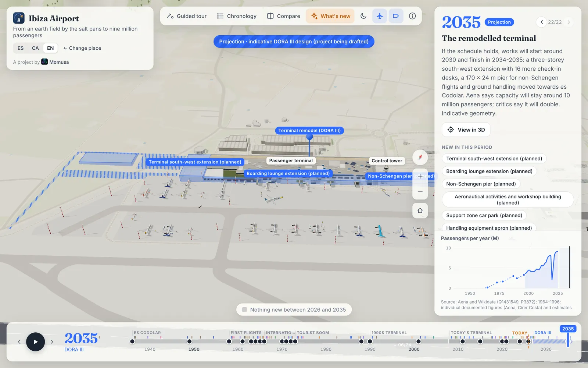Screen dimensions: 588x368
Task: Toggle aircraft display airplane icon
Action: (x=380, y=16)
